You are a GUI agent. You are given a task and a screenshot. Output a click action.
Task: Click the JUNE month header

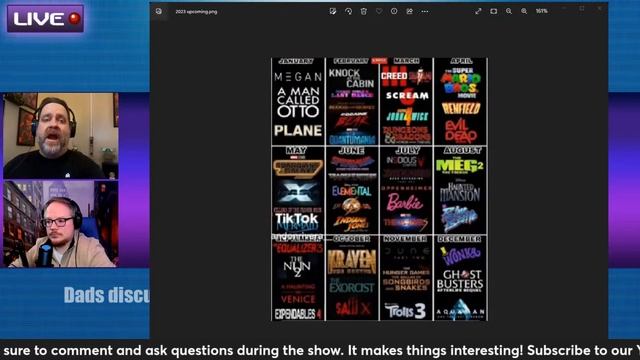tap(351, 151)
